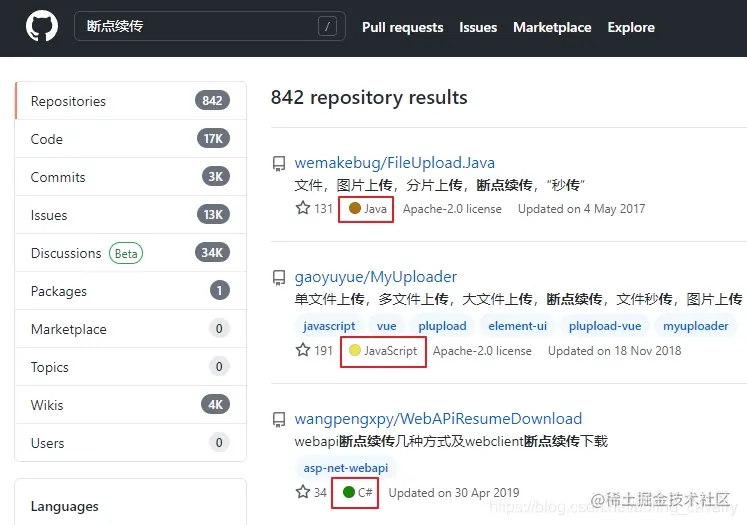Click the plupload-vue topic tag
This screenshot has width=747, height=525.
[x=605, y=326]
